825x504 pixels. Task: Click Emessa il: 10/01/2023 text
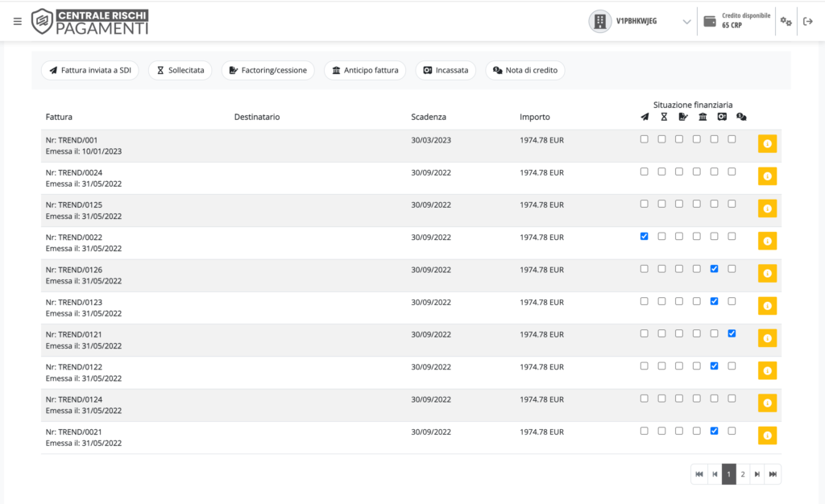tap(84, 151)
